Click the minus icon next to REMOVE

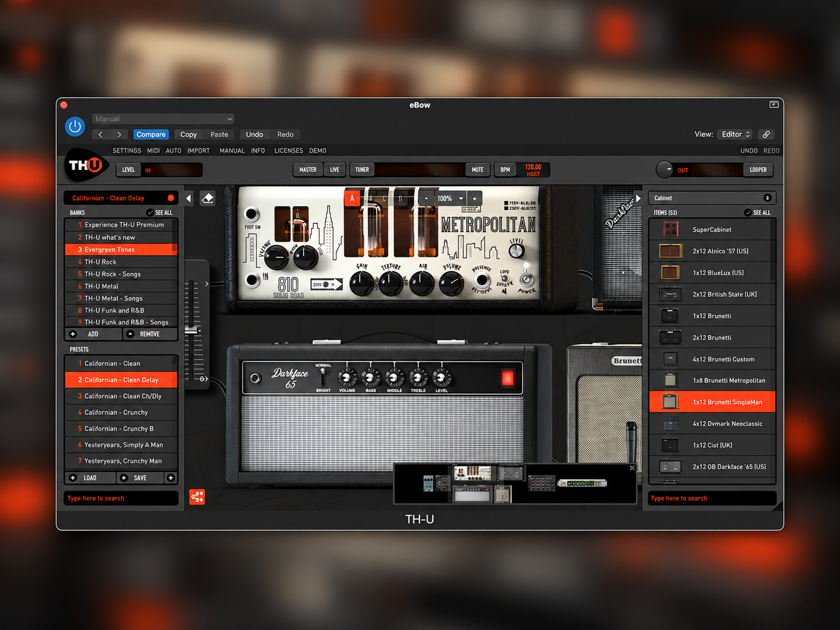click(x=131, y=334)
